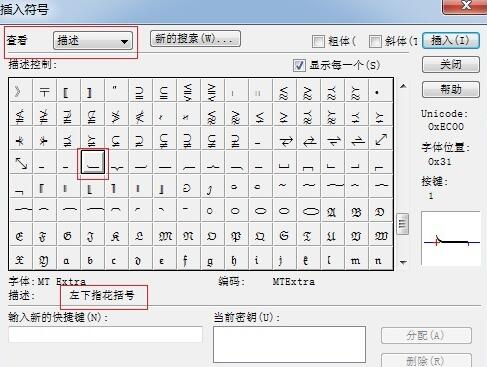Select diagonal double arrow pointing upper-right
Screen dimensions: 487x367
pos(381,139)
